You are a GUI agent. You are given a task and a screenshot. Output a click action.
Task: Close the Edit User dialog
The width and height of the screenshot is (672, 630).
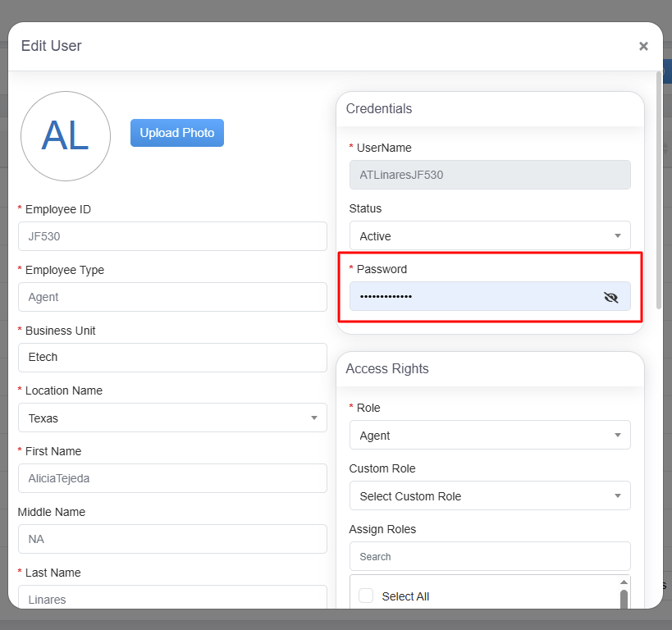pyautogui.click(x=643, y=47)
